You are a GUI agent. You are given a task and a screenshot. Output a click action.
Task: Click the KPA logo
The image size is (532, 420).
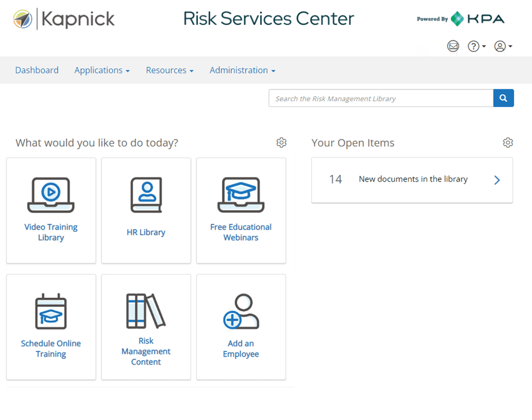478,19
